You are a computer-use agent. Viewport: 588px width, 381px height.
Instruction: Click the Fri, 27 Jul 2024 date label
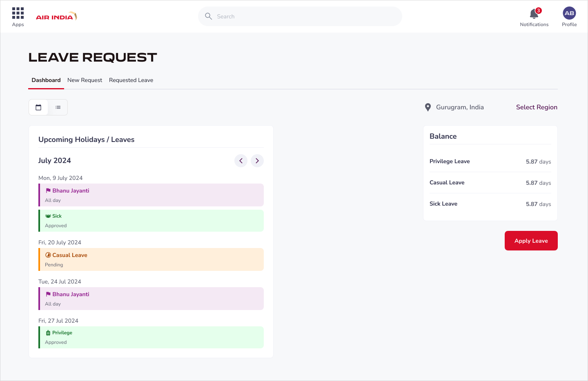pyautogui.click(x=58, y=321)
